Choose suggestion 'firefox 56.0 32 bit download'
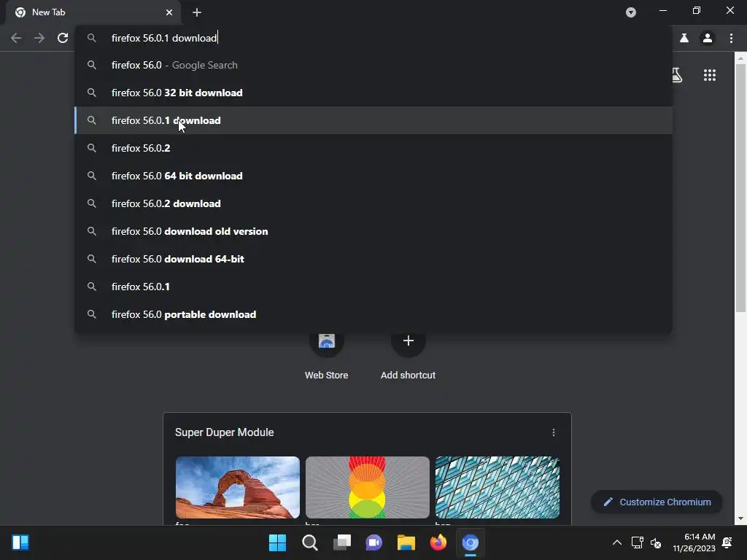The height and width of the screenshot is (560, 747). (373, 93)
